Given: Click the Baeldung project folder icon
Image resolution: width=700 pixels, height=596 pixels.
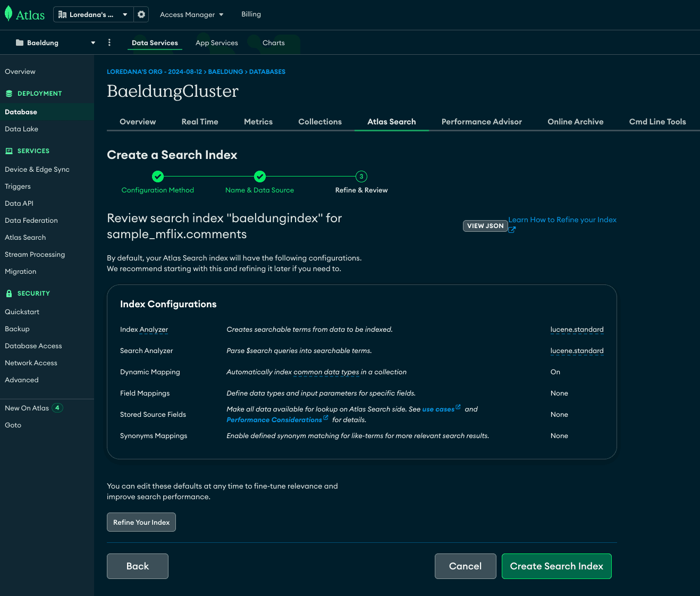Looking at the screenshot, I should (x=20, y=43).
